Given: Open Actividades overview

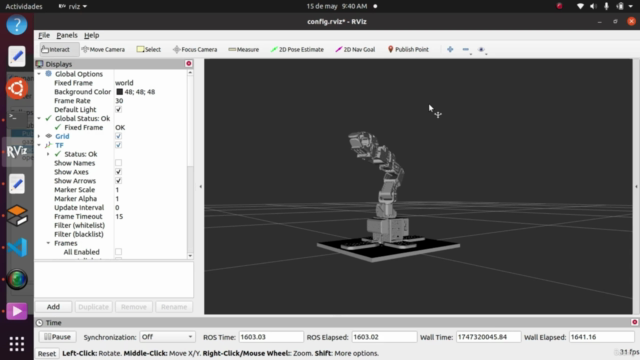Looking at the screenshot, I should point(24,6).
